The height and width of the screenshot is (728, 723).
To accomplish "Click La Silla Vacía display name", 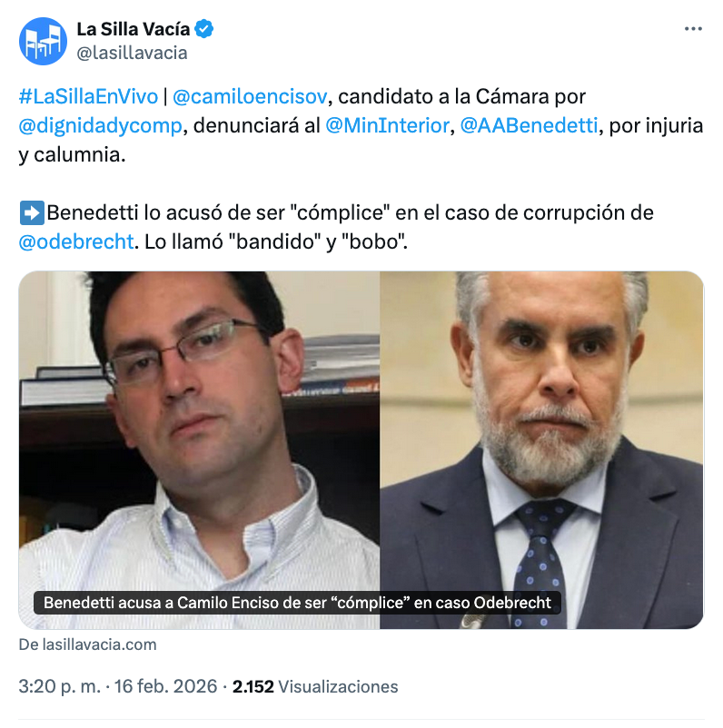I will tap(134, 29).
